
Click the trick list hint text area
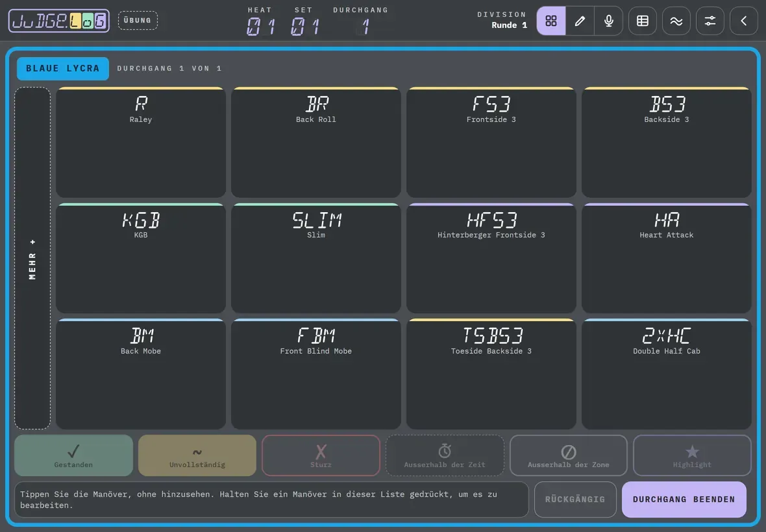tap(271, 500)
